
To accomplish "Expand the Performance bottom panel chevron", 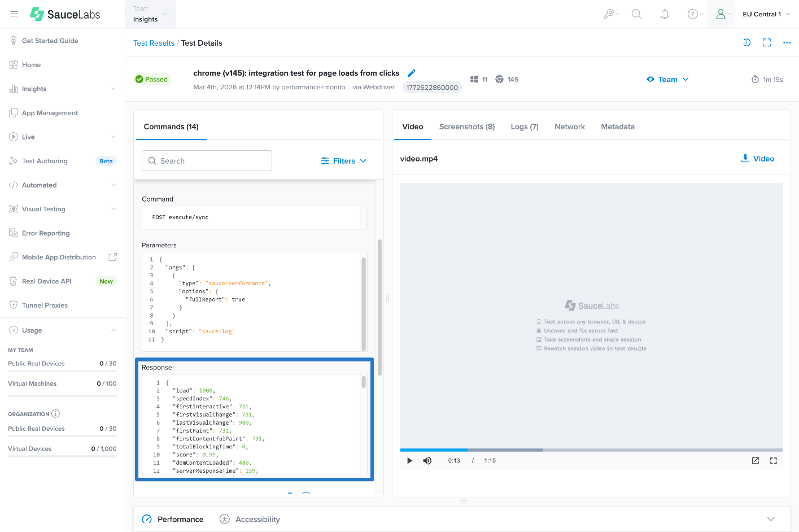I will point(771,519).
